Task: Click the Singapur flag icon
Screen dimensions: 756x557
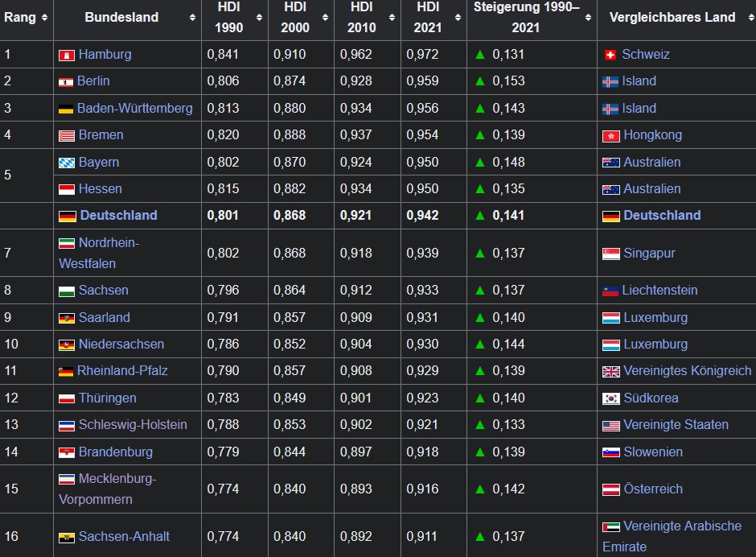Action: pos(611,254)
